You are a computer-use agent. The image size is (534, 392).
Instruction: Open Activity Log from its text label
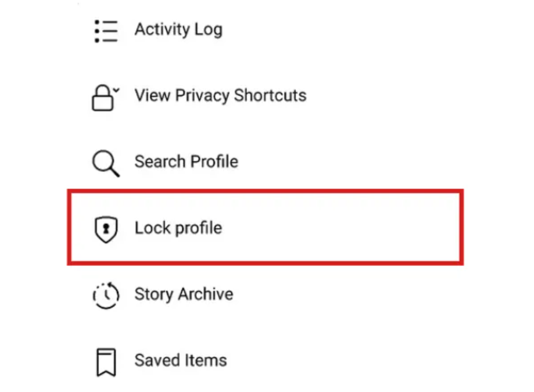pyautogui.click(x=178, y=30)
